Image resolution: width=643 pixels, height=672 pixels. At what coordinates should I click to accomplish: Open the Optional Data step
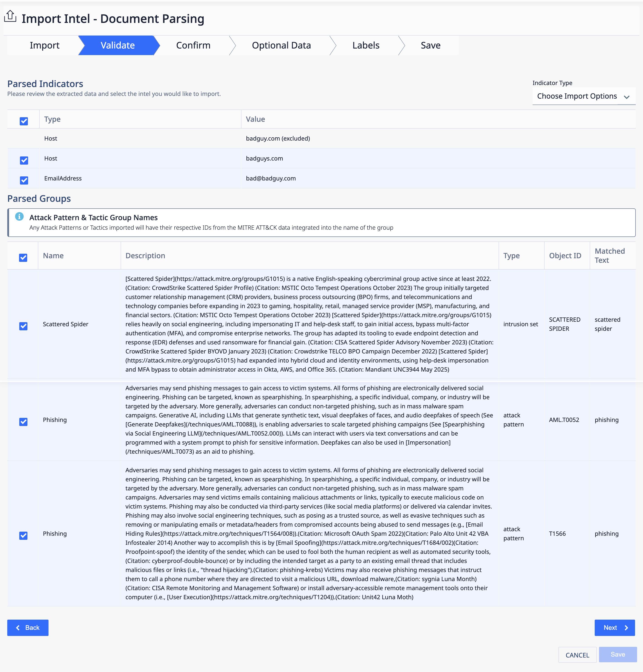point(281,45)
